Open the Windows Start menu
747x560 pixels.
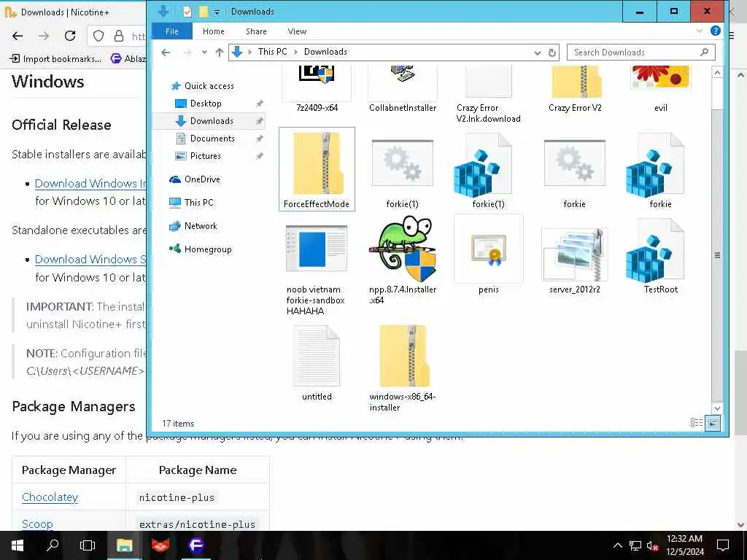(x=18, y=545)
